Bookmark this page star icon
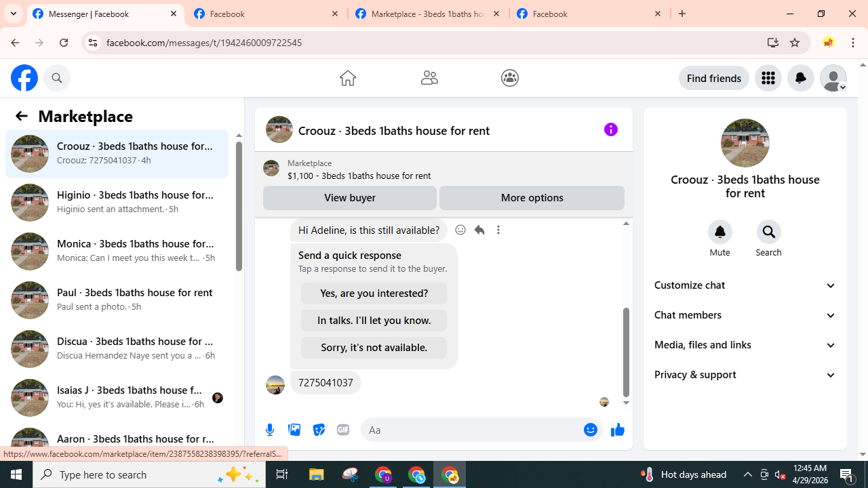This screenshot has width=868, height=488. point(795,43)
